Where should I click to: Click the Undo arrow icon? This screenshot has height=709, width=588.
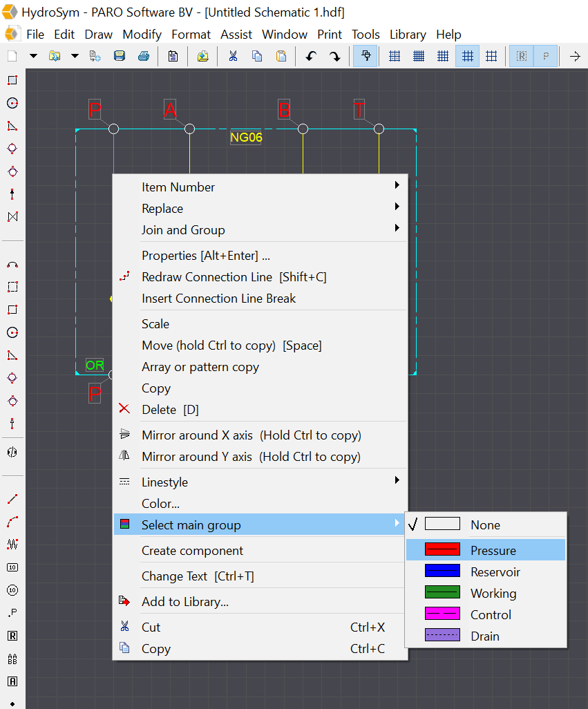310,56
